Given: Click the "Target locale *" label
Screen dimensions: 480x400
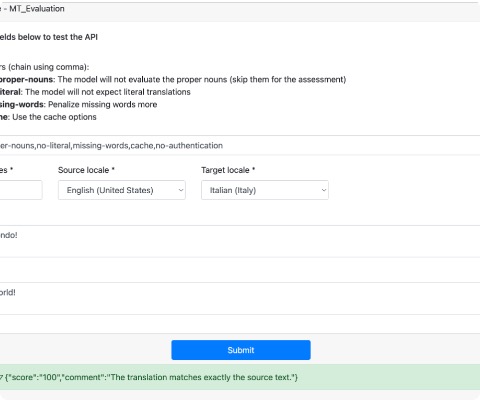Looking at the screenshot, I should 228,170.
